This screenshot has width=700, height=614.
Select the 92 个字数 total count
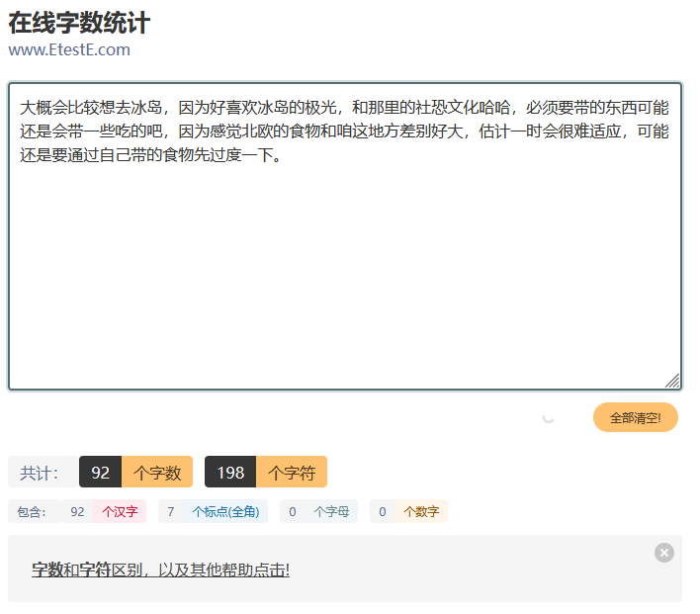(x=135, y=472)
